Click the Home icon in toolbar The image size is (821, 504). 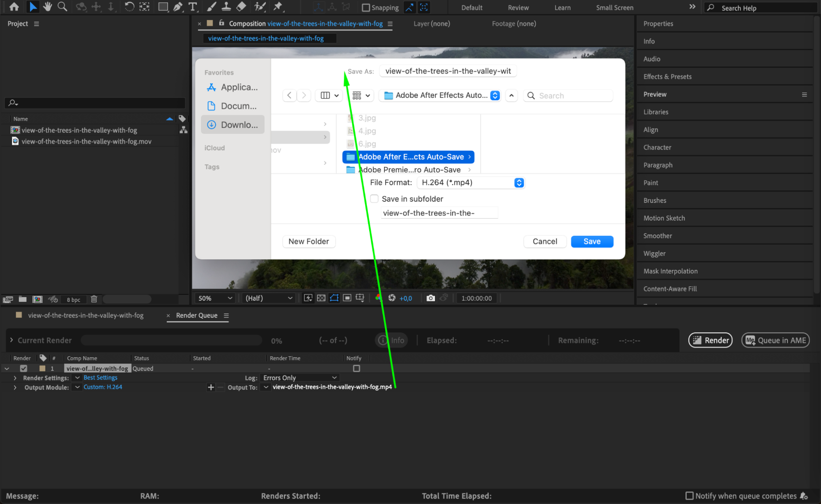pos(14,7)
